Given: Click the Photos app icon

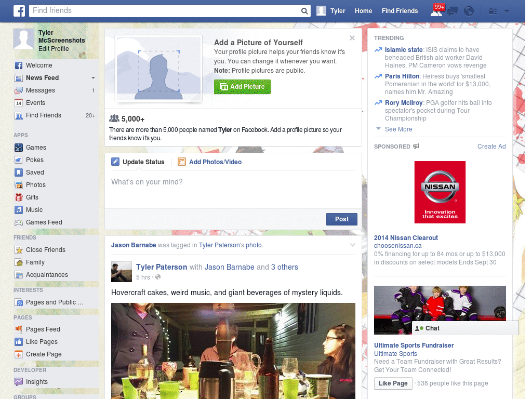Looking at the screenshot, I should click(x=19, y=185).
